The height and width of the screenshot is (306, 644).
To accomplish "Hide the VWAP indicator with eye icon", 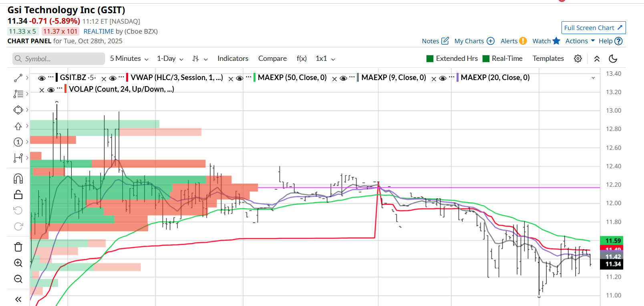I will 113,79.
